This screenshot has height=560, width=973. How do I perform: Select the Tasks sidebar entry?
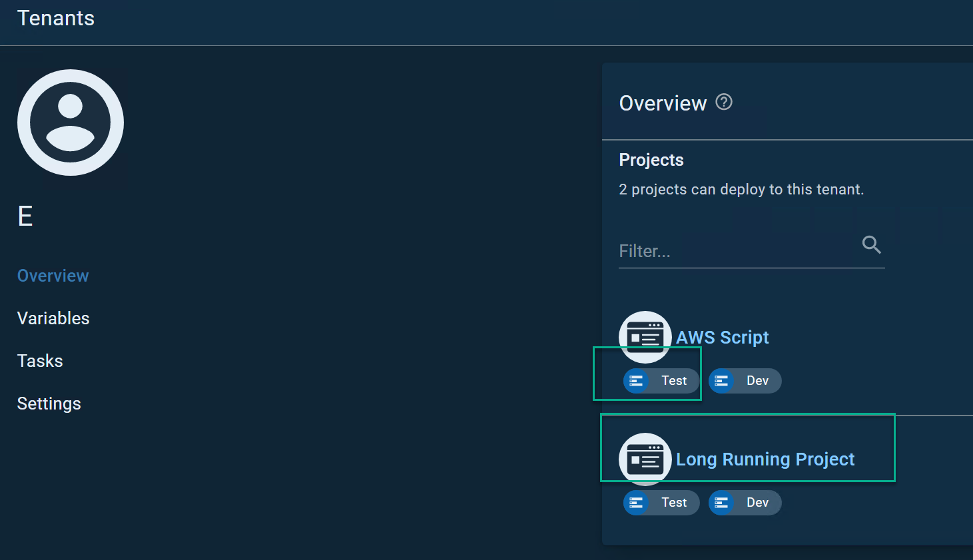[x=40, y=360]
